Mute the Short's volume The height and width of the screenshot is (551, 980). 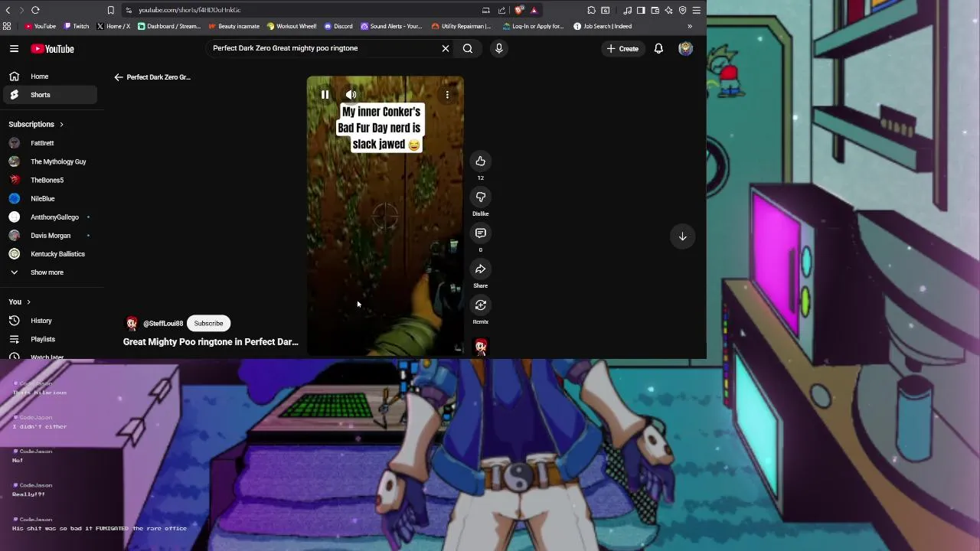pyautogui.click(x=351, y=95)
